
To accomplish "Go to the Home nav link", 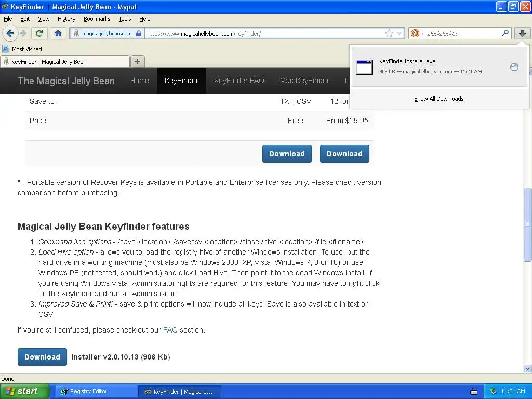I will pos(139,81).
